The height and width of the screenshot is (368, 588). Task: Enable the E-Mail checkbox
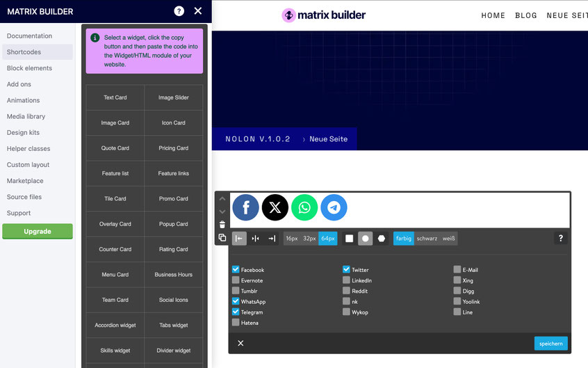457,269
